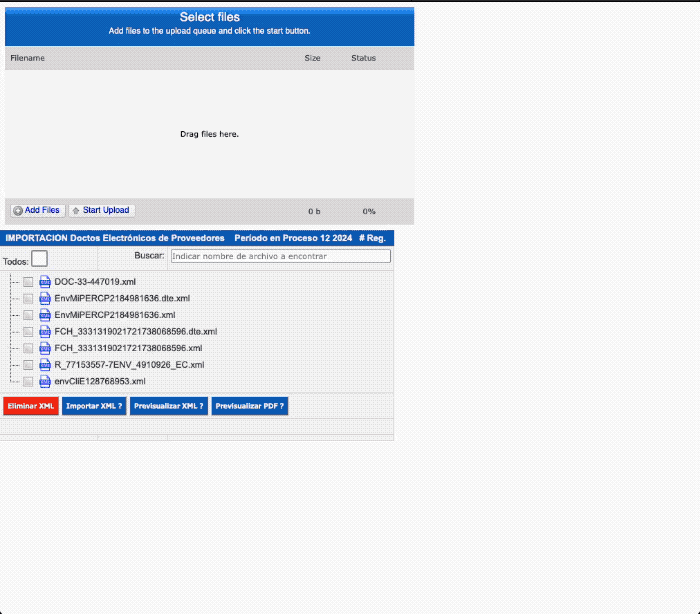The image size is (700, 614).
Task: Select file name FCH_3331319021721738068596.xml
Action: pyautogui.click(x=128, y=348)
